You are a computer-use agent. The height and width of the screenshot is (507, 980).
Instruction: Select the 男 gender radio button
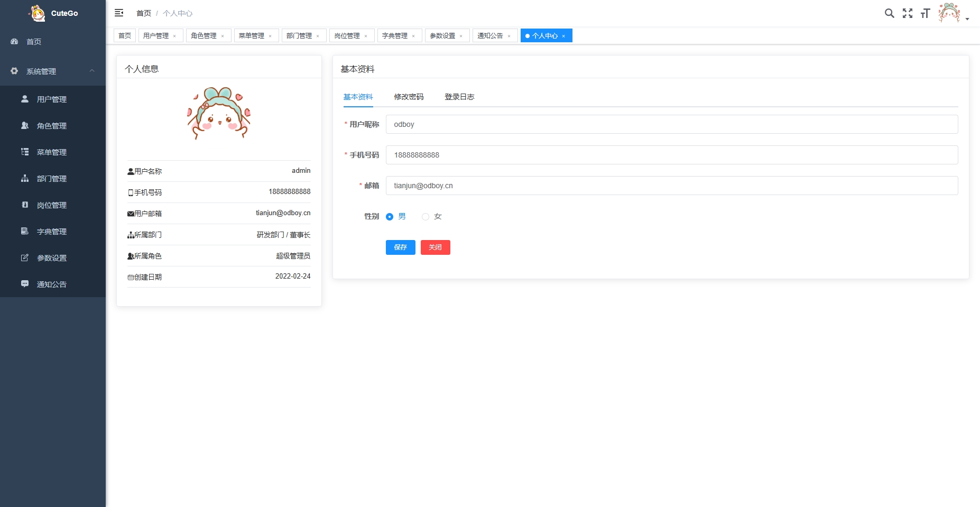point(390,217)
